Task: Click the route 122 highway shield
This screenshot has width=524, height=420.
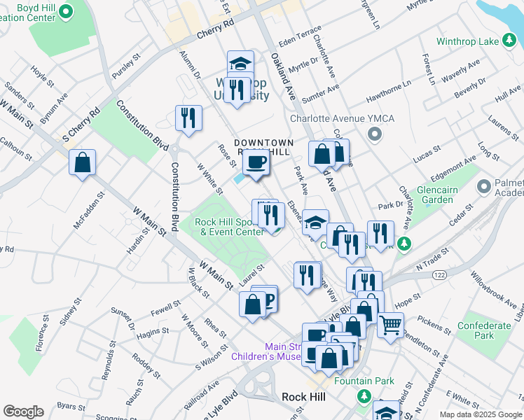Action: point(439,275)
